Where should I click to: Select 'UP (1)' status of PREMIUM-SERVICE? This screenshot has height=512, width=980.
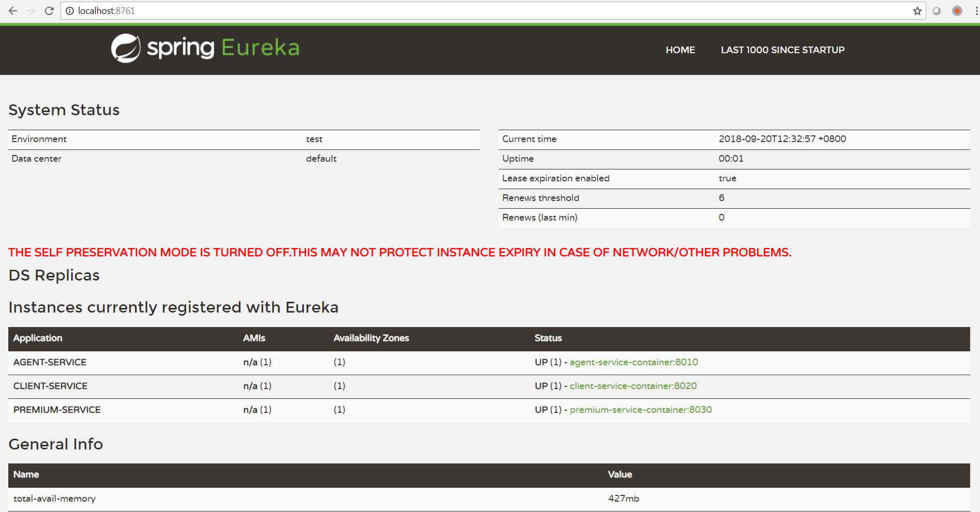coord(548,410)
